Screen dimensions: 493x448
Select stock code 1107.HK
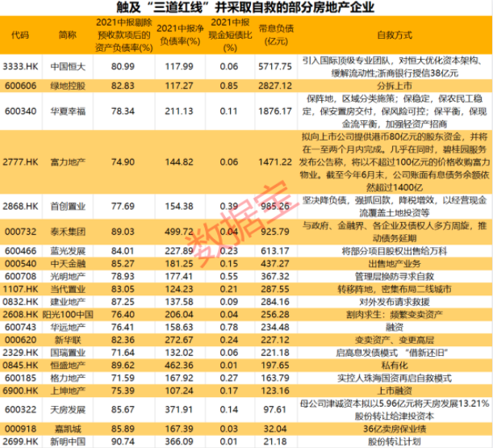[20, 289]
